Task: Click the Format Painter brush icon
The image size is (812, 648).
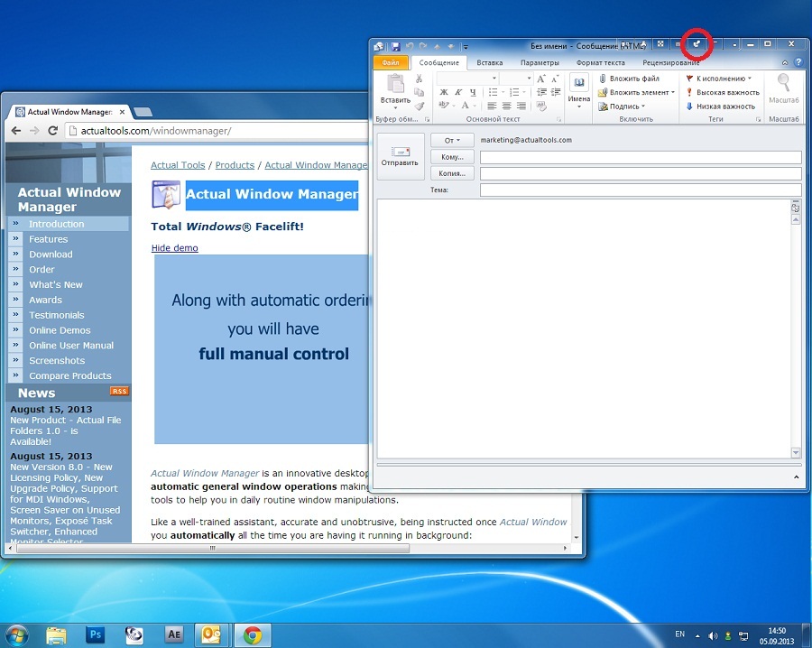Action: point(419,106)
